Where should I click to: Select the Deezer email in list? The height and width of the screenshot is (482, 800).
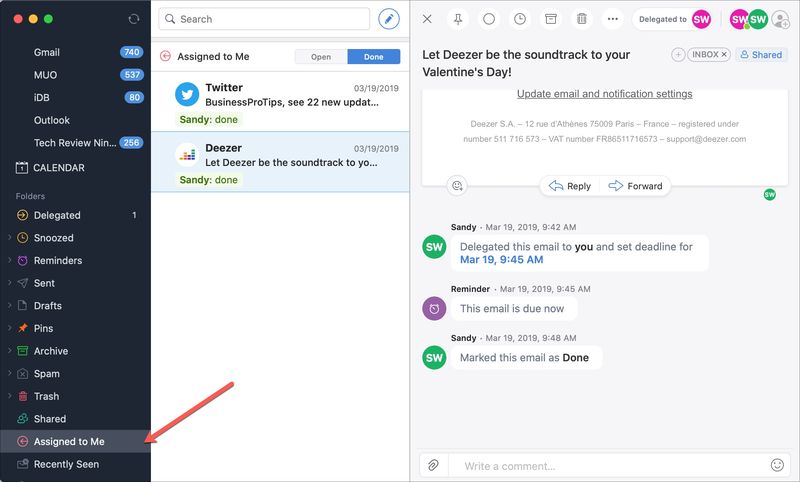tap(280, 162)
